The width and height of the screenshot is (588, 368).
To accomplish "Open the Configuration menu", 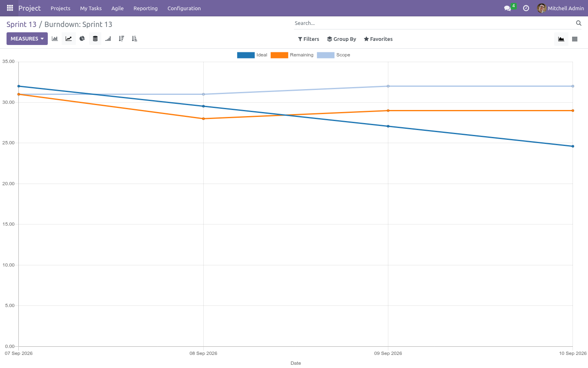I will (184, 8).
